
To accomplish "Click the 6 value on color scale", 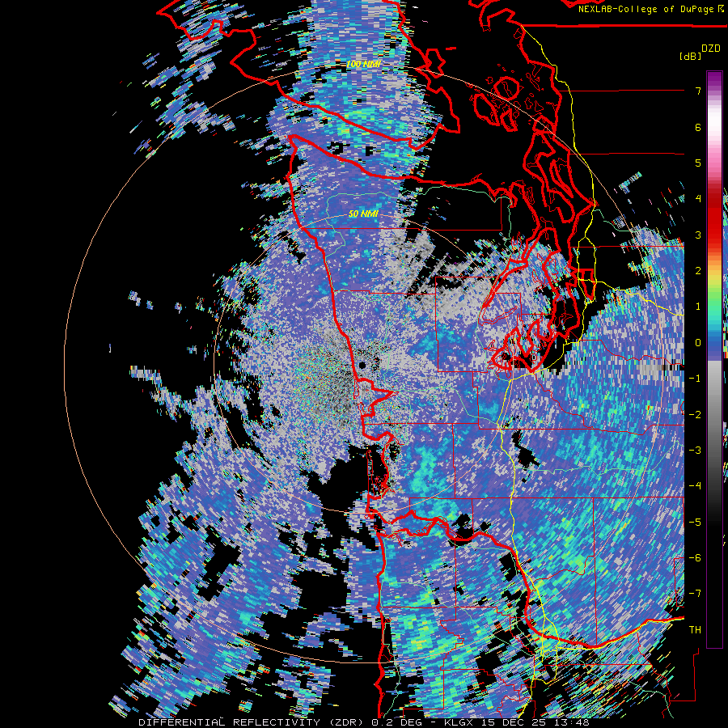I will coord(698,127).
